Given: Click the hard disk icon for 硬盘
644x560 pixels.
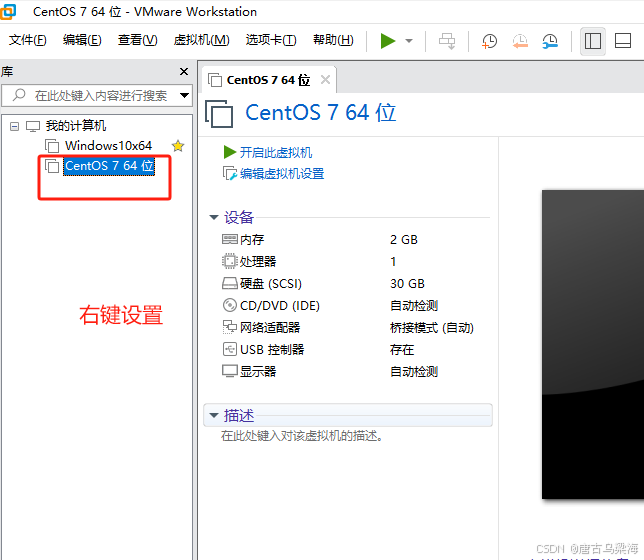Looking at the screenshot, I should coord(230,283).
